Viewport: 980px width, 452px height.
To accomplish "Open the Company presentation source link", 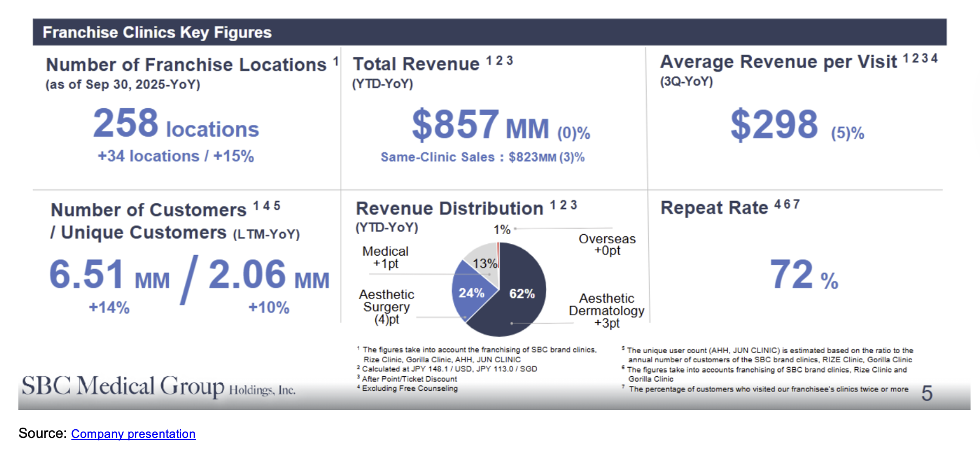I will pos(133,434).
